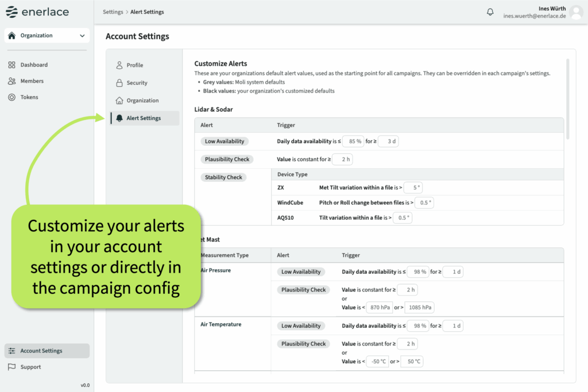Viewport: 588px width, 392px height.
Task: Open Organization settings section
Action: click(x=142, y=100)
